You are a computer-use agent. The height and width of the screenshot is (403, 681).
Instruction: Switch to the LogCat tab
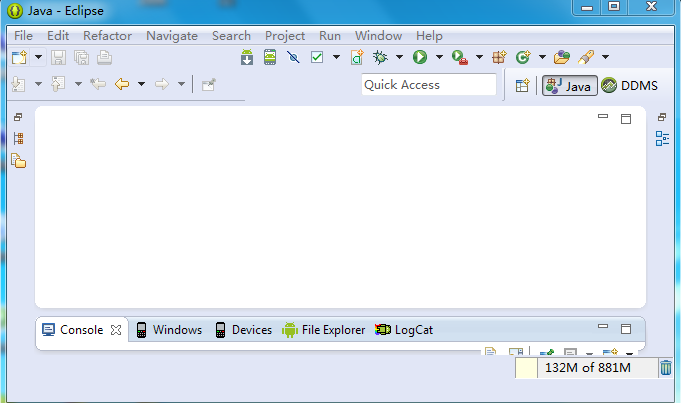coord(404,330)
